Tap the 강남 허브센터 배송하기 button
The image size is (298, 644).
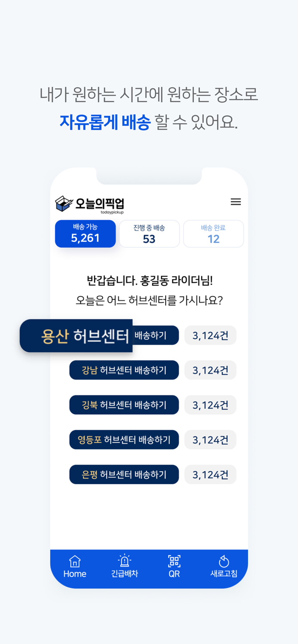coord(124,370)
